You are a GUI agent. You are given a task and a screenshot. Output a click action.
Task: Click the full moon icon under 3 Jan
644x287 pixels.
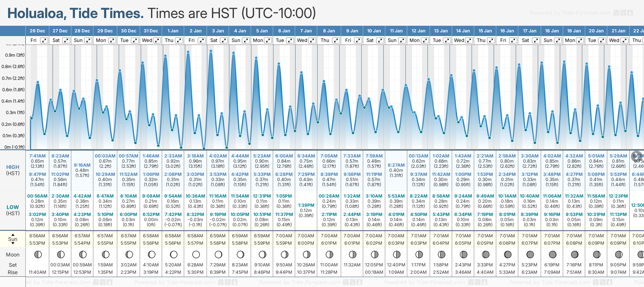coord(218,255)
